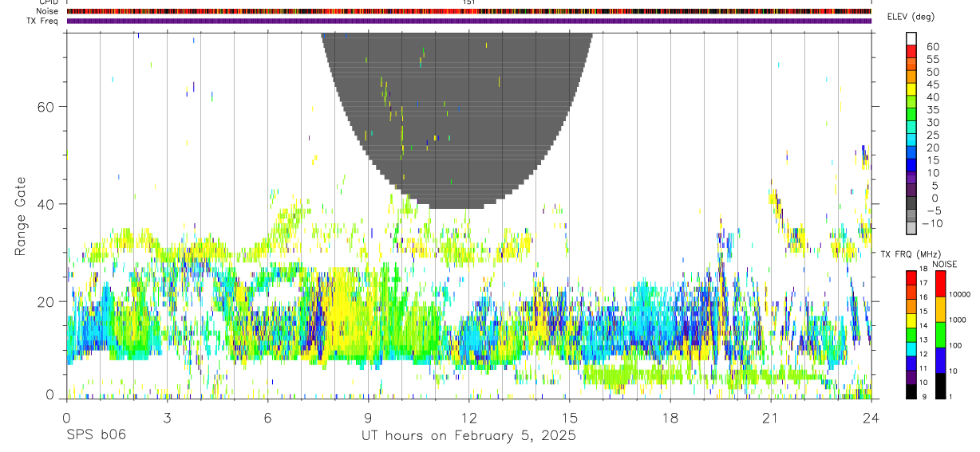Select the light gray bottom swatch of ELEV colorbar
The width and height of the screenshot is (980, 452).
tap(911, 230)
